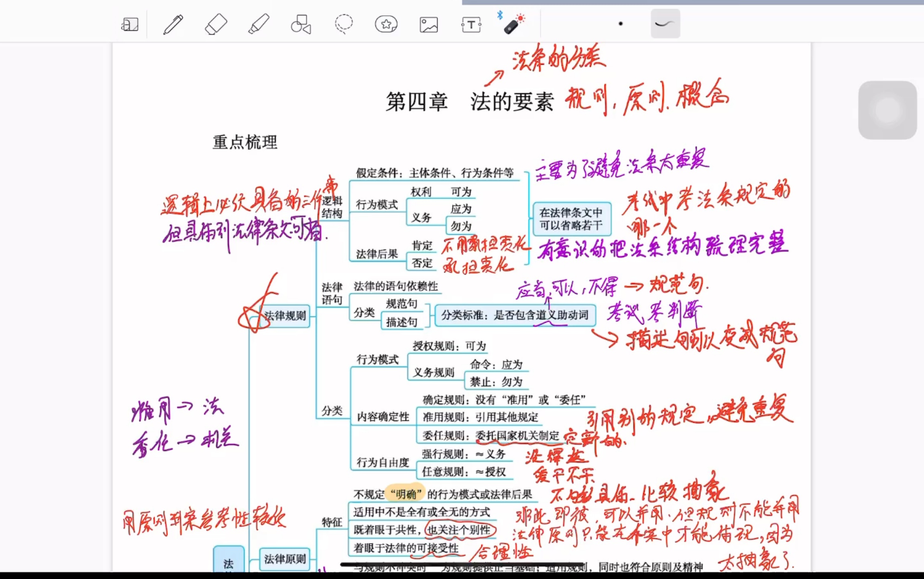Click the 法律原则 node
The height and width of the screenshot is (579, 924).
coord(284,559)
